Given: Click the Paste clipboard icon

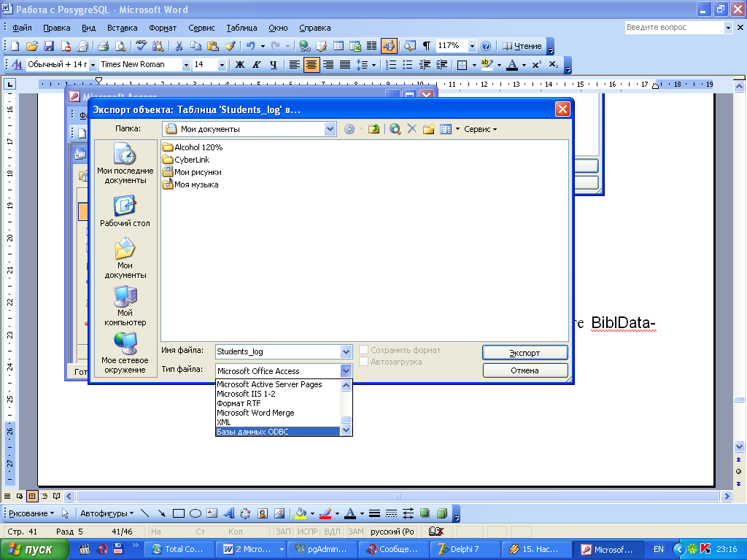Looking at the screenshot, I should [x=213, y=46].
